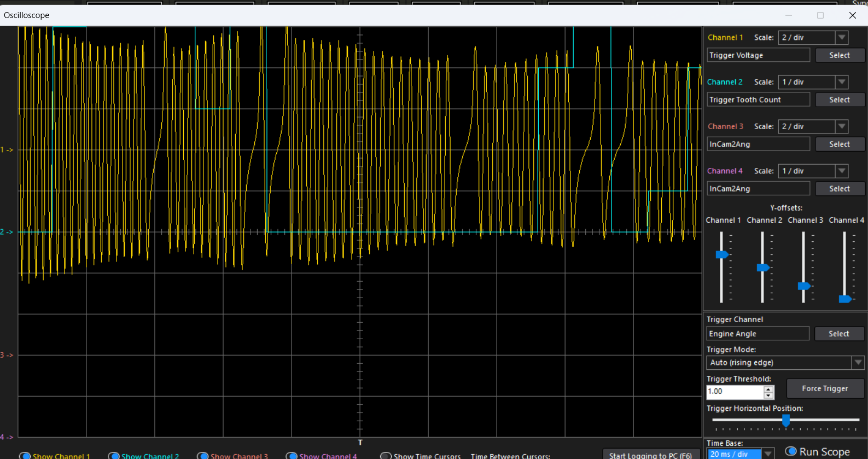This screenshot has width=868, height=459.
Task: Click the Channel 1 Y-offset slider handle
Action: click(x=722, y=254)
